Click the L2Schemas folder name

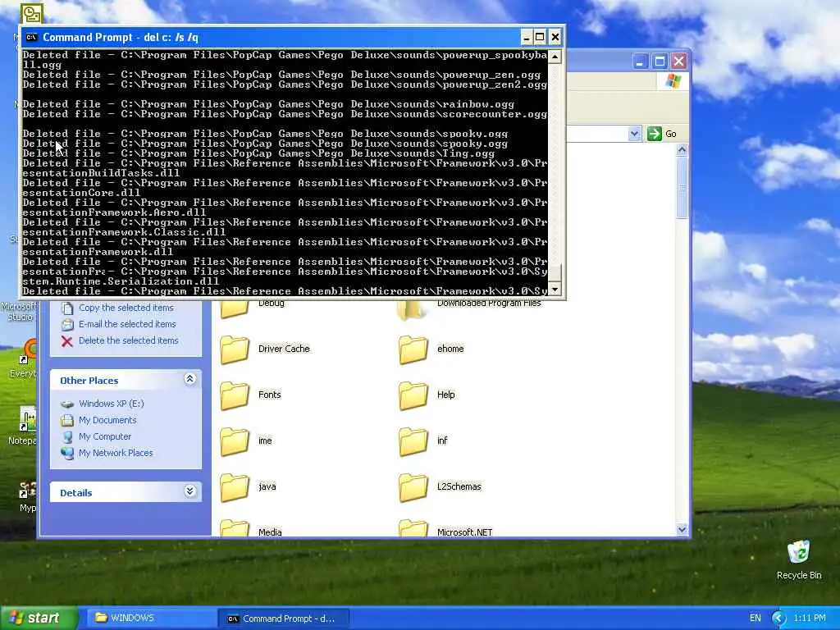coord(459,486)
